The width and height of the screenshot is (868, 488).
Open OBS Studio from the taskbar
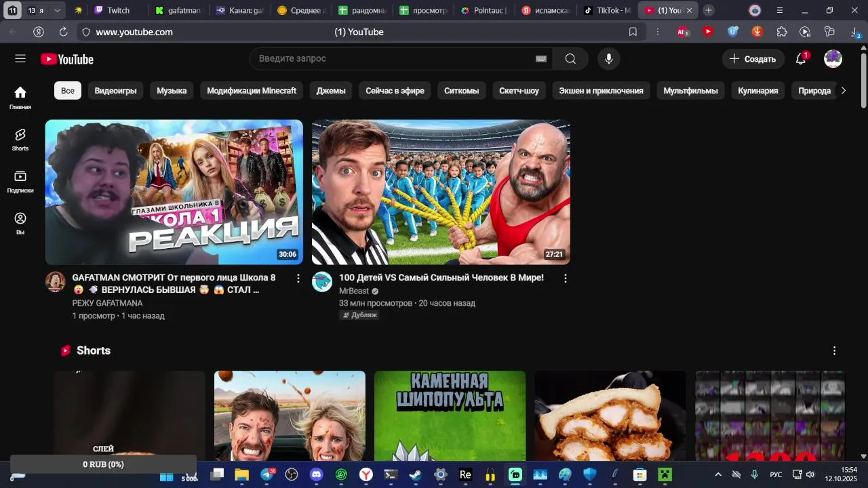coord(292,475)
